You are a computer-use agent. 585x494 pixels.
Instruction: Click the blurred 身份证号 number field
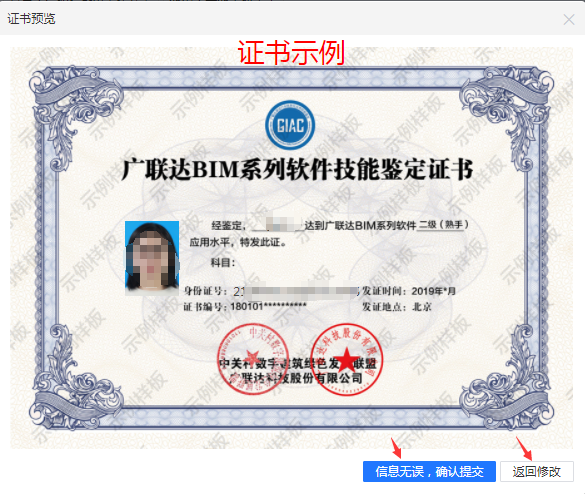pyautogui.click(x=296, y=291)
